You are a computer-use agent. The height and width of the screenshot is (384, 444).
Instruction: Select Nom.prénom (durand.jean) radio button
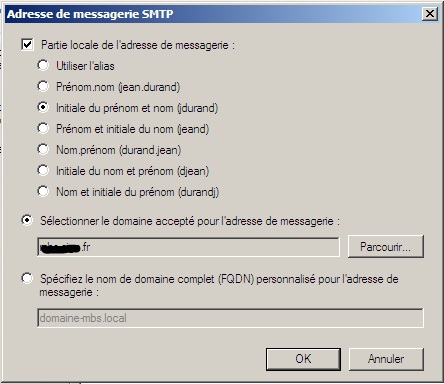pyautogui.click(x=43, y=149)
